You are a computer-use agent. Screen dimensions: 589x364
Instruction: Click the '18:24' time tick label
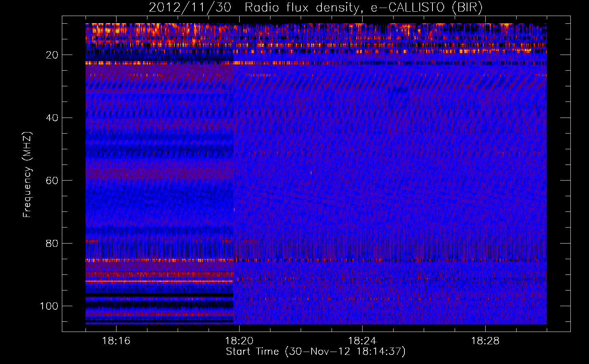coord(362,341)
